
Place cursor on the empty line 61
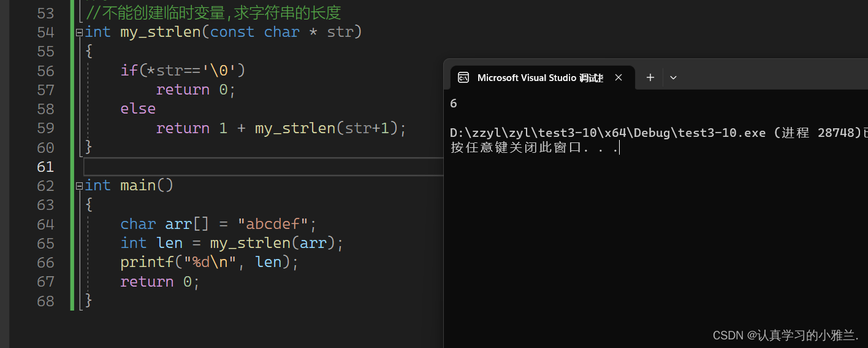pos(264,167)
